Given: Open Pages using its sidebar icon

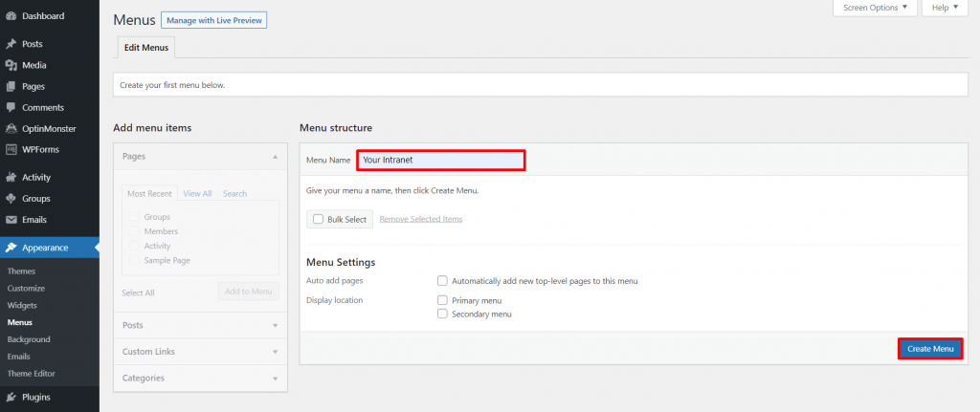Looking at the screenshot, I should [x=11, y=86].
